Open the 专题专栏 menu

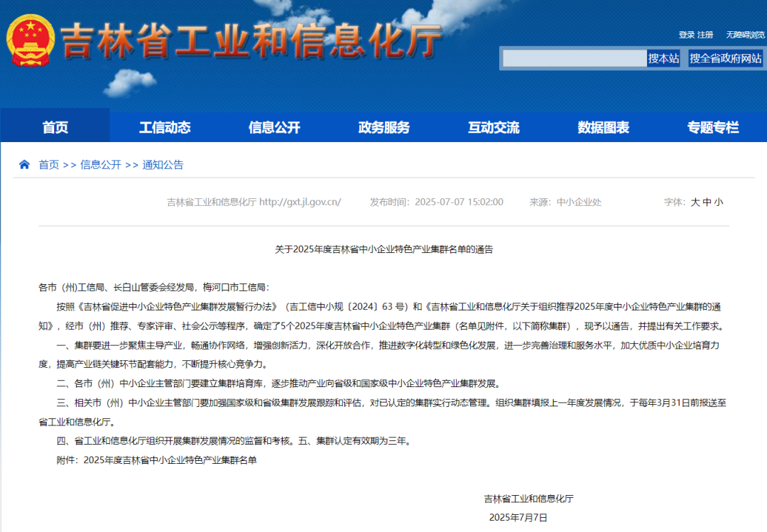713,126
